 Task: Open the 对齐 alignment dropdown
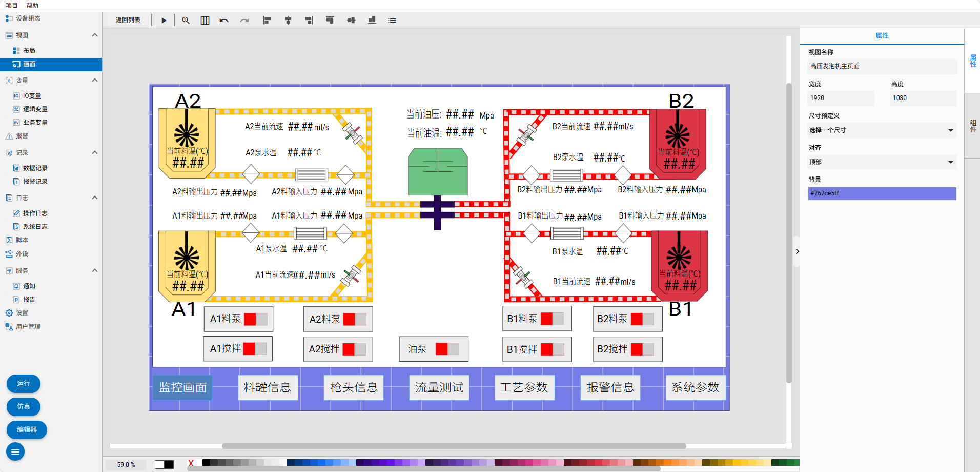(x=882, y=162)
